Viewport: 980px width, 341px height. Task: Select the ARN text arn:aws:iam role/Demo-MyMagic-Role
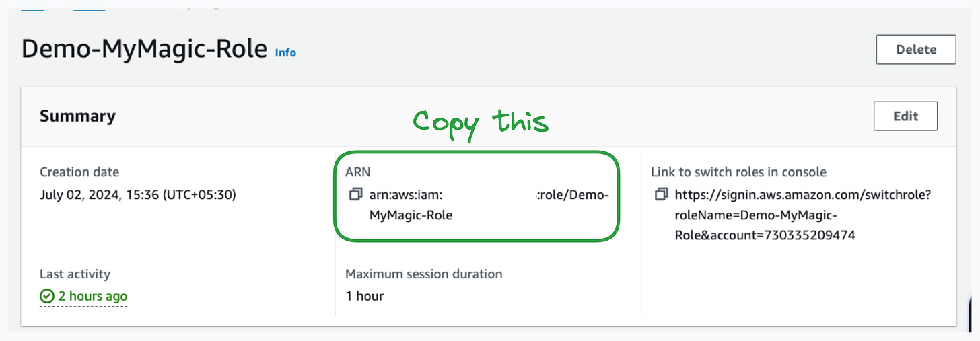click(x=489, y=205)
